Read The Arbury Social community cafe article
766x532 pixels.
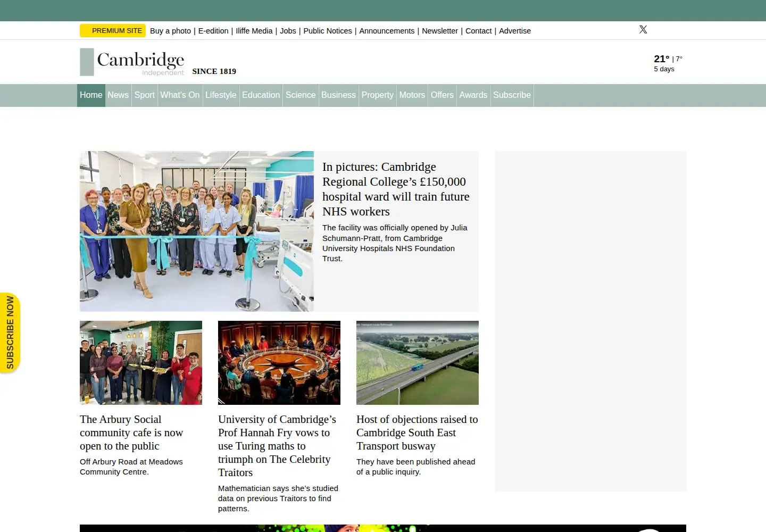pos(131,433)
